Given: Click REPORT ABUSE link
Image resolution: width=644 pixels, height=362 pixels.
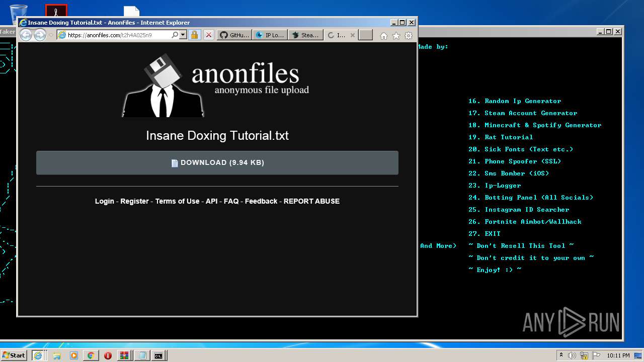Looking at the screenshot, I should pos(311,201).
